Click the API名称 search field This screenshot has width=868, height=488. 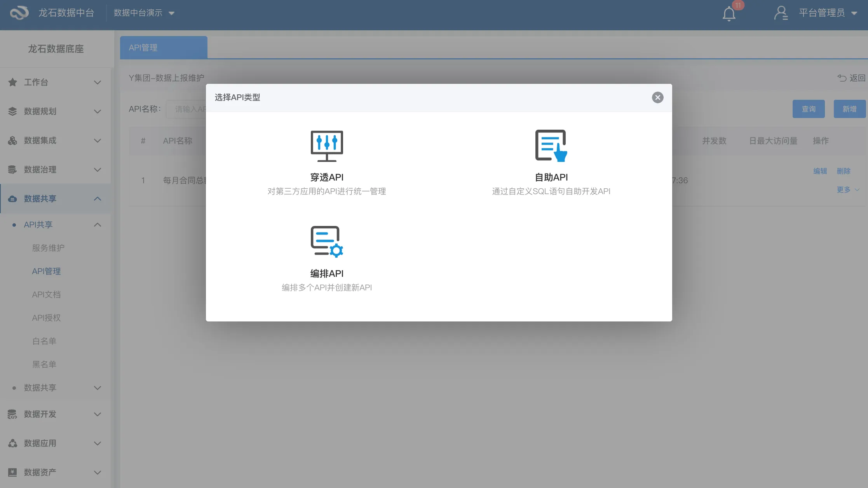tap(186, 109)
